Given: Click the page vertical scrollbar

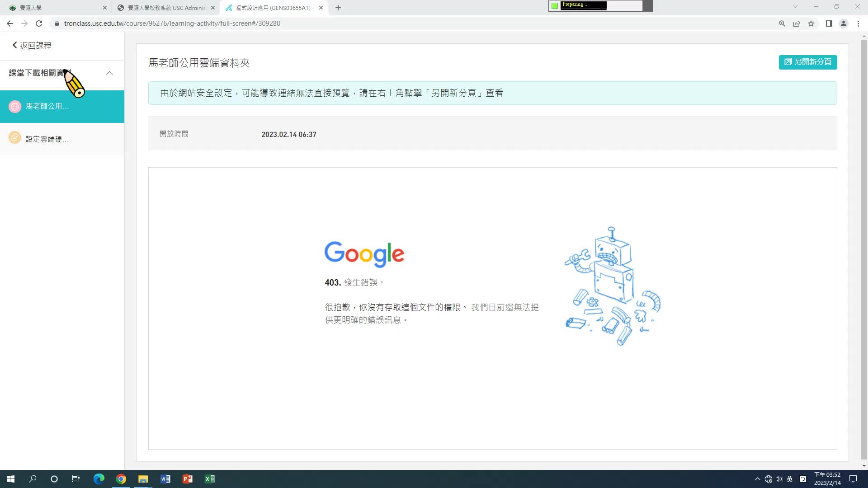Looking at the screenshot, I should [x=864, y=249].
